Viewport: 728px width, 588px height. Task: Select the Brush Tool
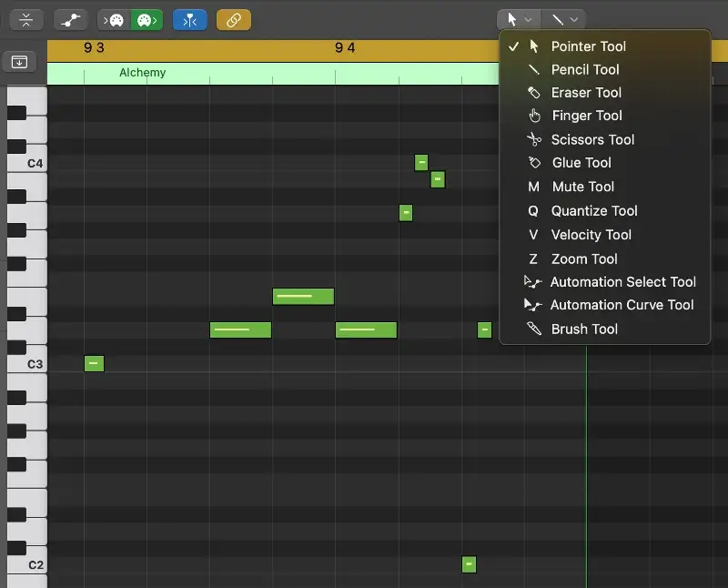pos(584,329)
